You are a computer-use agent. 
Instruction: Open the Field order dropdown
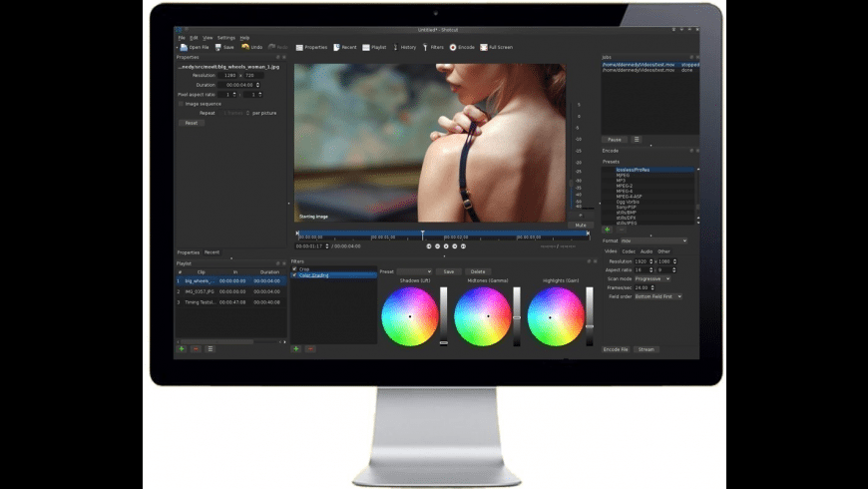click(x=658, y=296)
